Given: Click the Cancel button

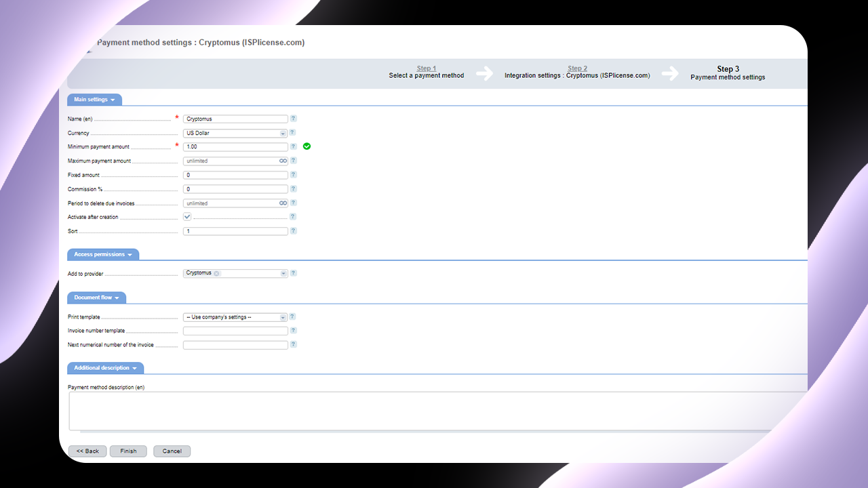Looking at the screenshot, I should point(172,451).
